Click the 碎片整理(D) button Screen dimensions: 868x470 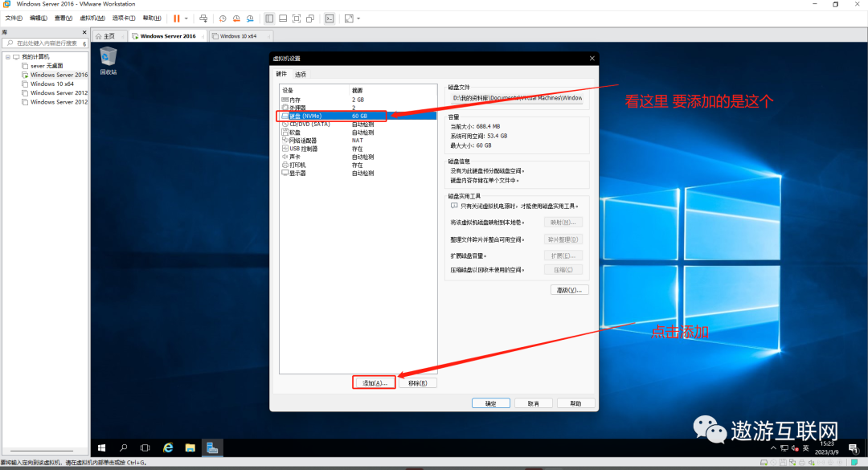[x=563, y=239]
